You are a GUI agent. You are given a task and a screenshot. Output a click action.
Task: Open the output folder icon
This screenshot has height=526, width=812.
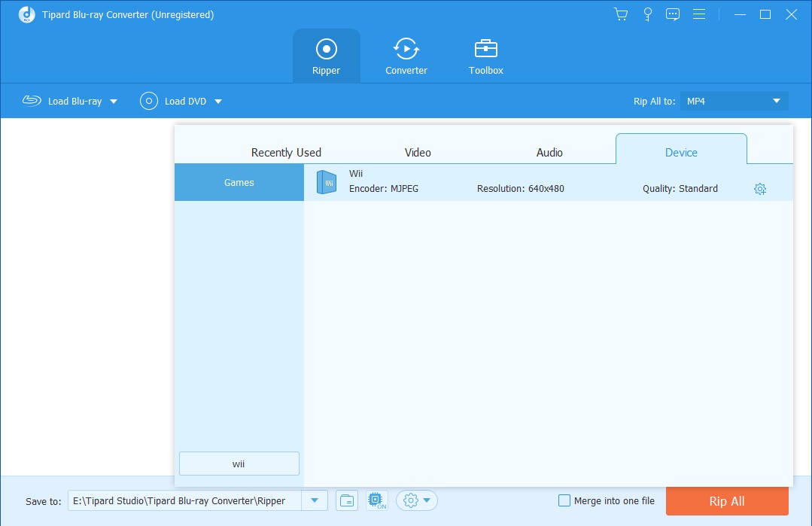[x=347, y=500]
